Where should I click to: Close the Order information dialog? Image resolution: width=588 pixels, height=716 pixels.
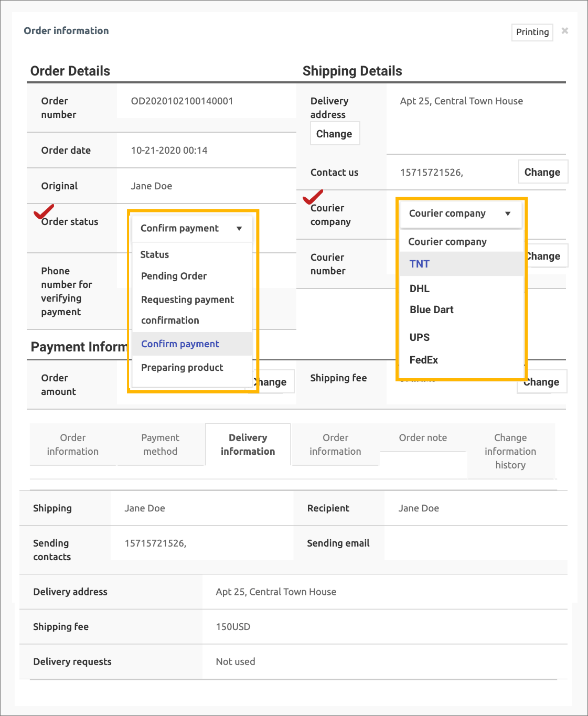(x=564, y=31)
